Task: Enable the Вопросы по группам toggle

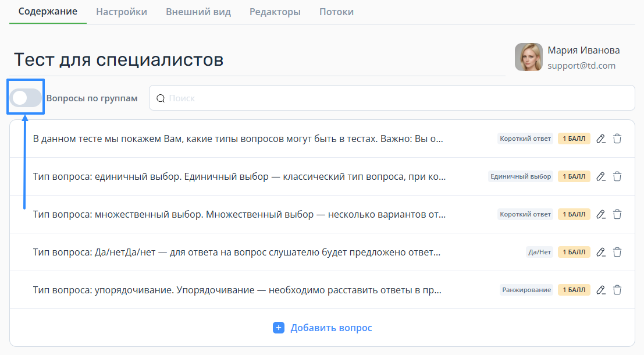Action: click(x=26, y=98)
